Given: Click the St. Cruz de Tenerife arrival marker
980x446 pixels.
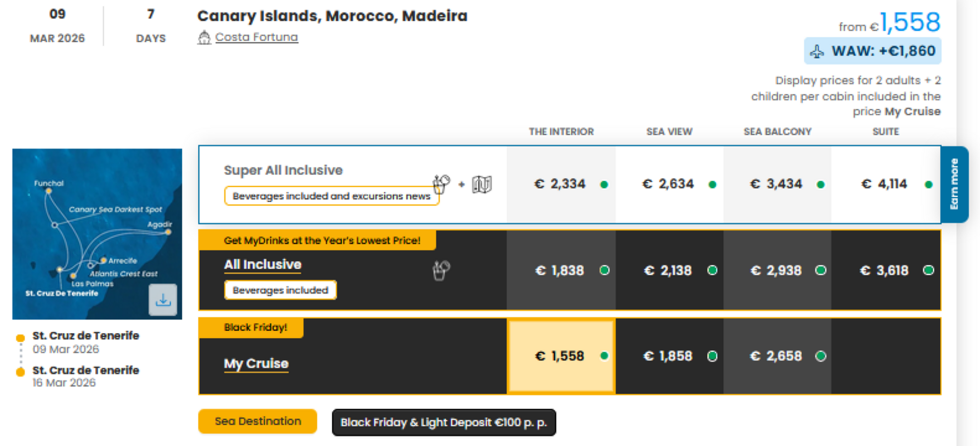Looking at the screenshot, I should (x=21, y=372).
